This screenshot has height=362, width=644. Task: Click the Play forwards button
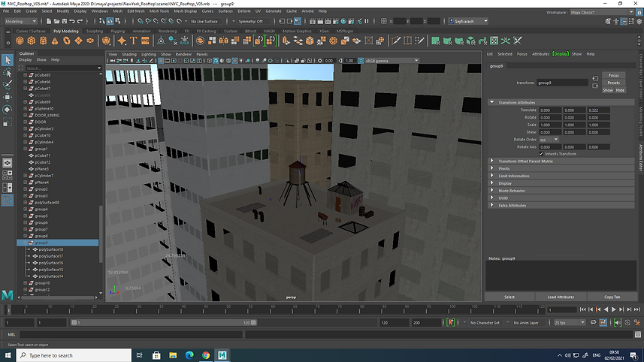(614, 309)
